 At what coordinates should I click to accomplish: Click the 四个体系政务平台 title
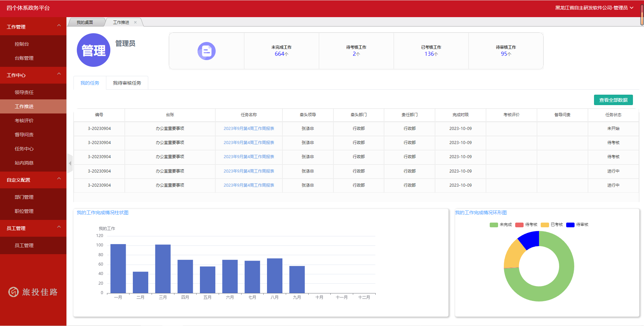[28, 8]
